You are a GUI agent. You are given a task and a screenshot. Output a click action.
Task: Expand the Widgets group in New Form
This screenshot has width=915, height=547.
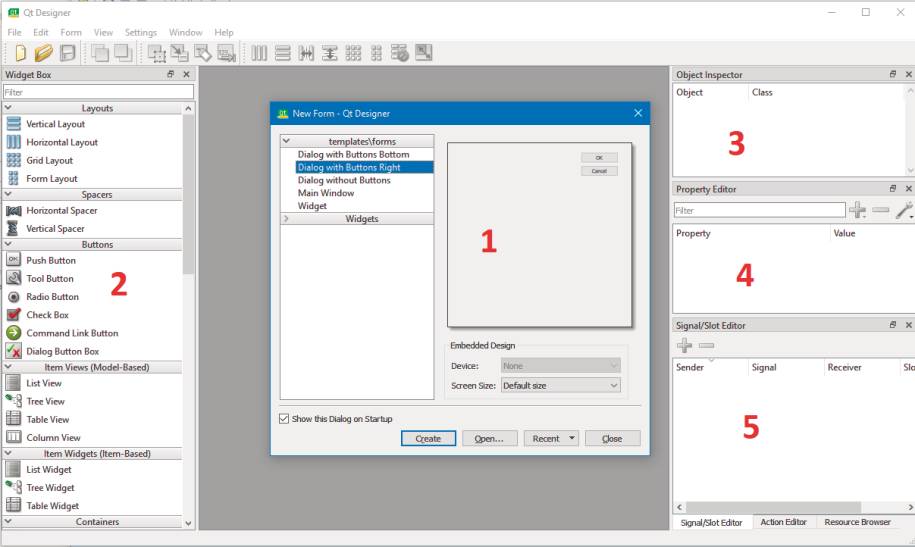(x=286, y=218)
